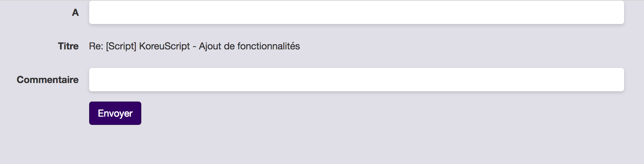
Task: Focus the Commentaire text field
Action: tap(356, 80)
